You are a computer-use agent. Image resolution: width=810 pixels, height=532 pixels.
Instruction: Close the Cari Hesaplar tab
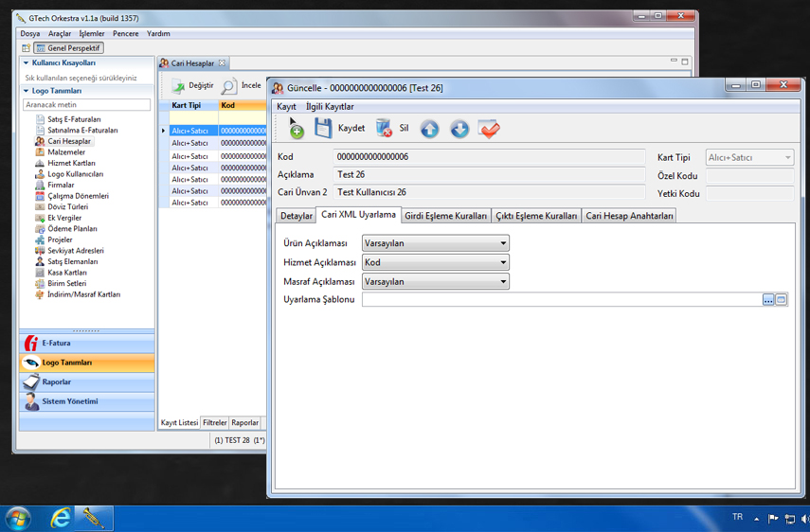222,63
